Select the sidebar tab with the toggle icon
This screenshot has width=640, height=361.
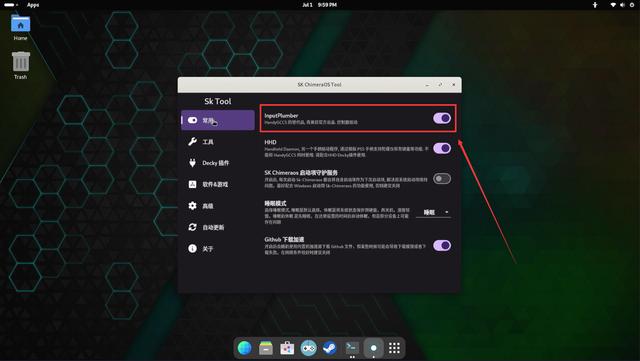click(218, 120)
